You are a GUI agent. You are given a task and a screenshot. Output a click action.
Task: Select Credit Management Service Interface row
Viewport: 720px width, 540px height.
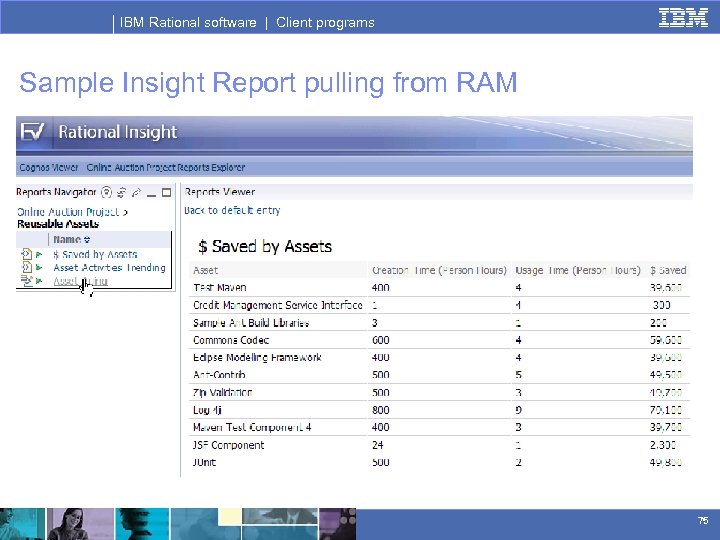pos(439,305)
